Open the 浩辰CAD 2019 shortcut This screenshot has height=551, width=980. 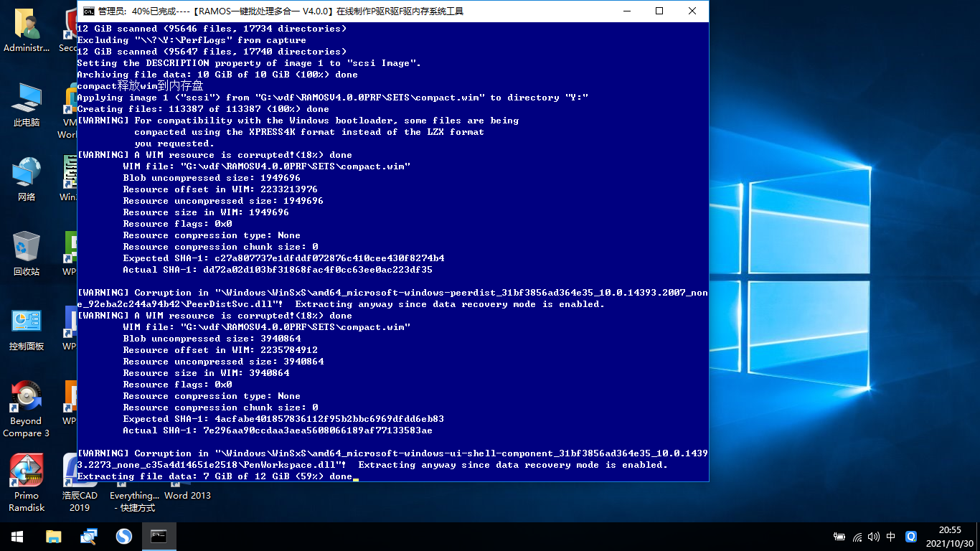pyautogui.click(x=79, y=476)
